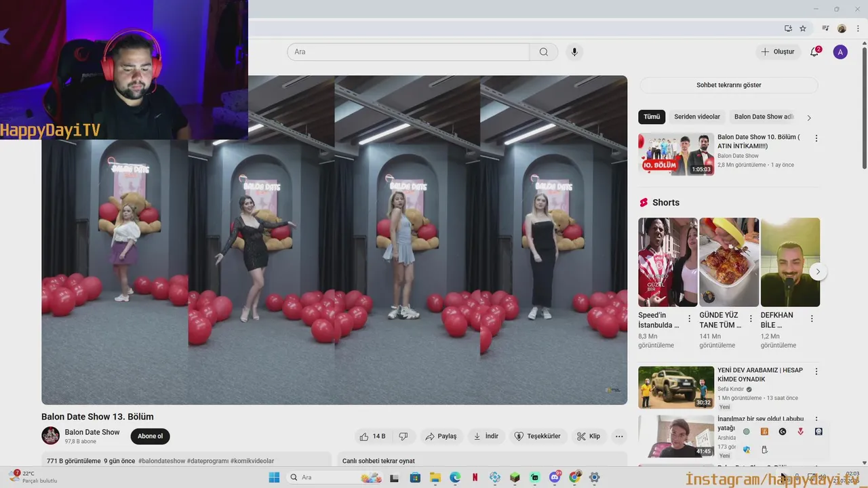868x488 pixels.
Task: Click #balondateshow hashtag
Action: click(161, 461)
